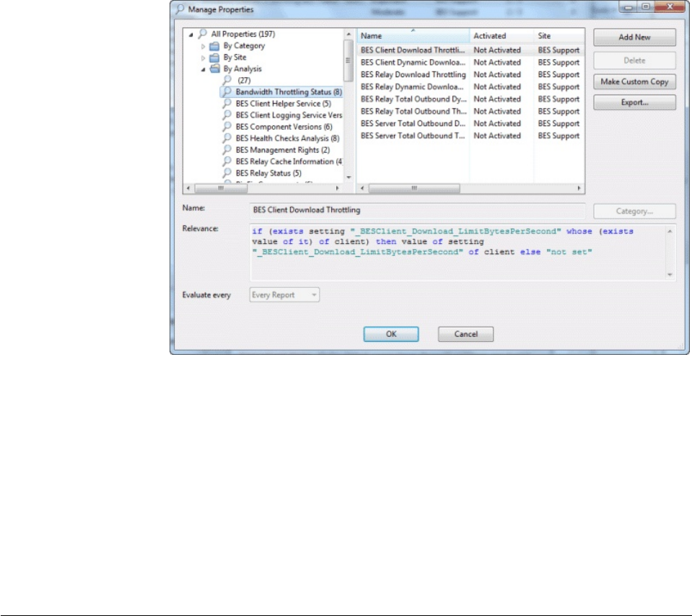Image resolution: width=692 pixels, height=616 pixels.
Task: Click tree pane horizontal scrollbar right arrow
Action: (338, 188)
